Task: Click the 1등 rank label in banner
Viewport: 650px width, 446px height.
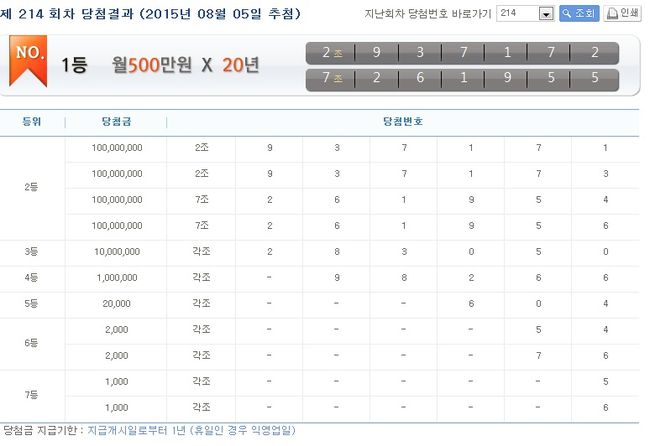Action: click(x=74, y=65)
